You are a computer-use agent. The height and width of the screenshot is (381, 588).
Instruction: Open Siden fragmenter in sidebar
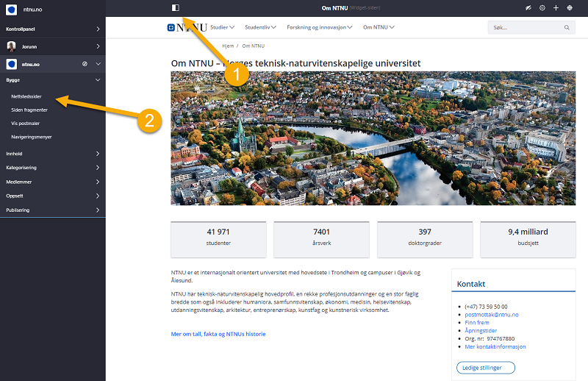click(29, 110)
